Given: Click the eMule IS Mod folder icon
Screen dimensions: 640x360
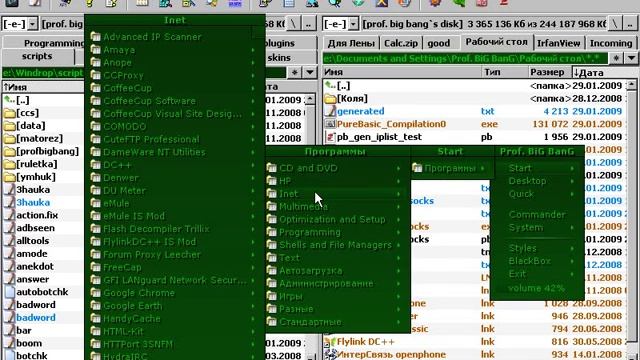Looking at the screenshot, I should pyautogui.click(x=96, y=216).
